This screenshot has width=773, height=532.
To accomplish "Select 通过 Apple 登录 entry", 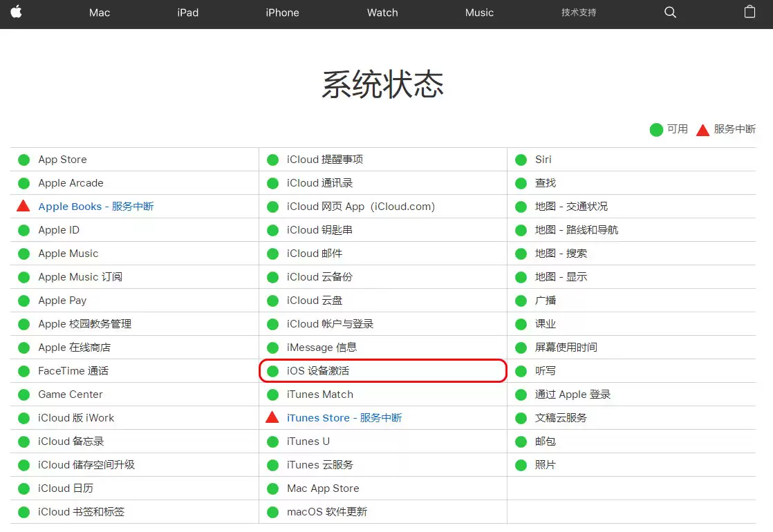I will [x=573, y=395].
